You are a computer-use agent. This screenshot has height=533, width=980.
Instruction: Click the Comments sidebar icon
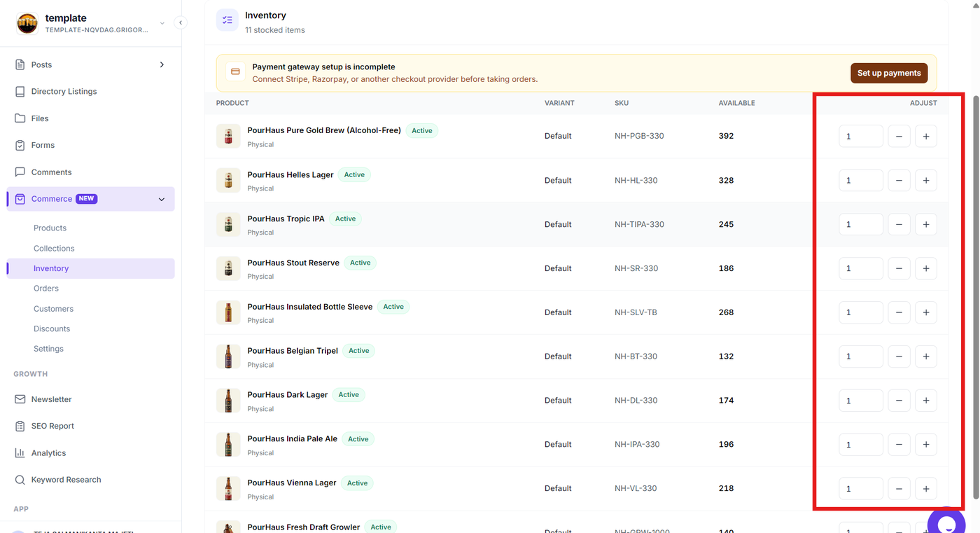[x=20, y=172]
